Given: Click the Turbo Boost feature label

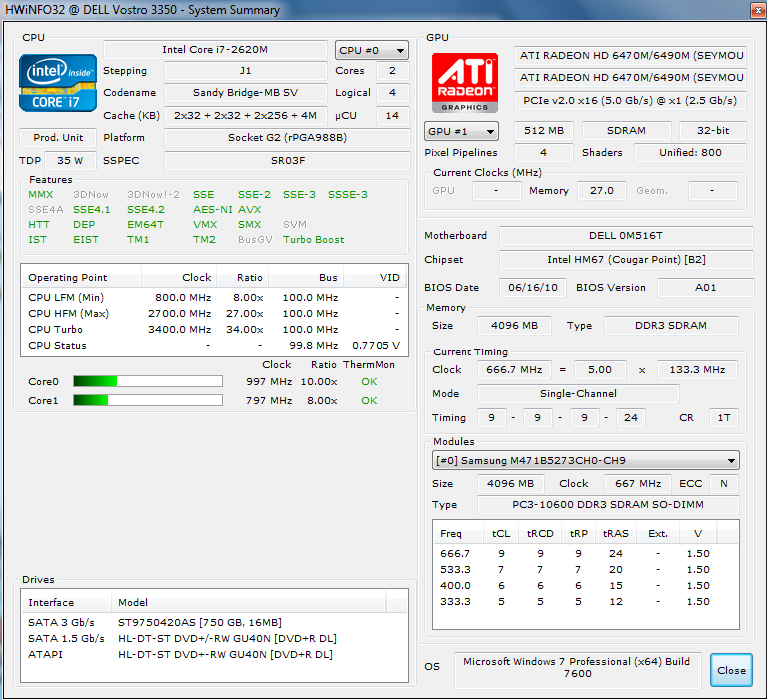Looking at the screenshot, I should pos(313,240).
